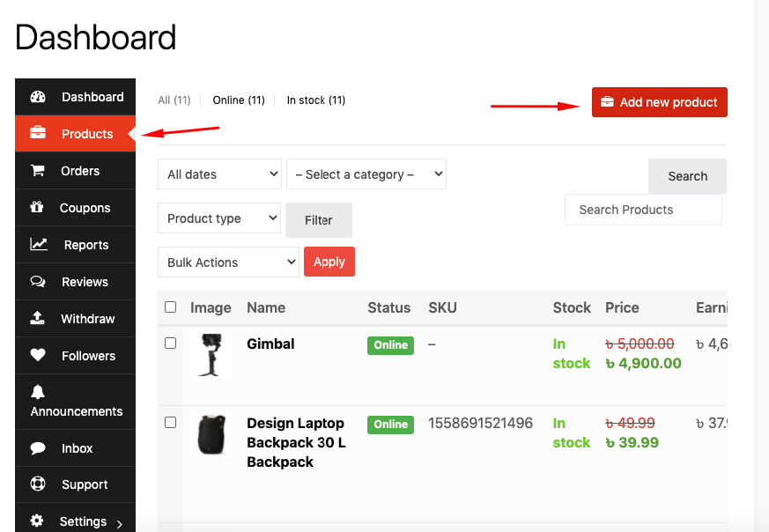Click In stock text in Backpack row
The height and width of the screenshot is (532, 769).
coord(572,432)
